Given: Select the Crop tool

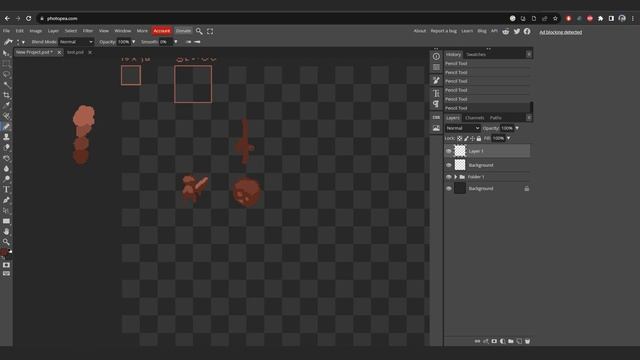Looking at the screenshot, I should click(x=6, y=95).
